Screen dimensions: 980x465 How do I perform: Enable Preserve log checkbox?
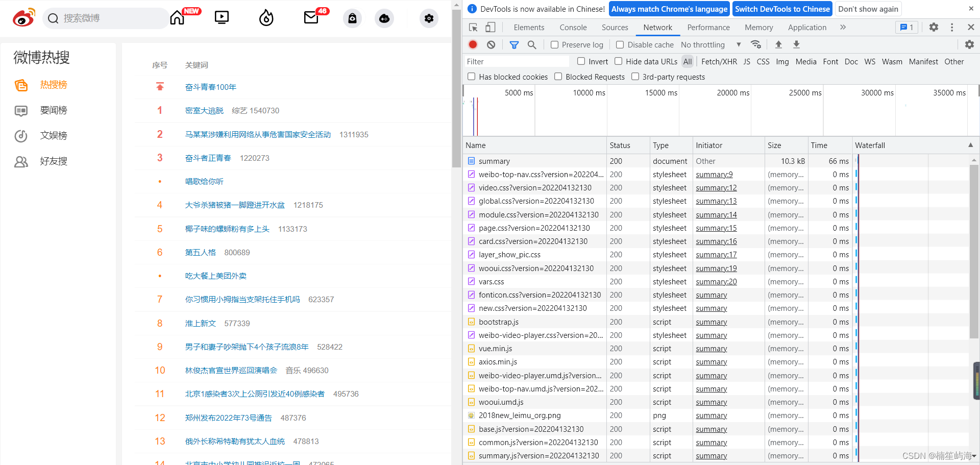tap(555, 45)
